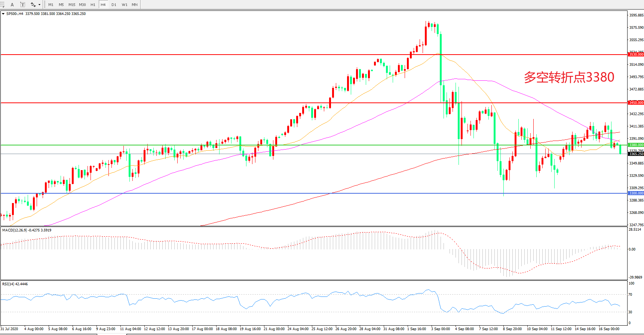Change the chart to W1 weekly timeframe
The height and width of the screenshot is (335, 644).
[124, 5]
